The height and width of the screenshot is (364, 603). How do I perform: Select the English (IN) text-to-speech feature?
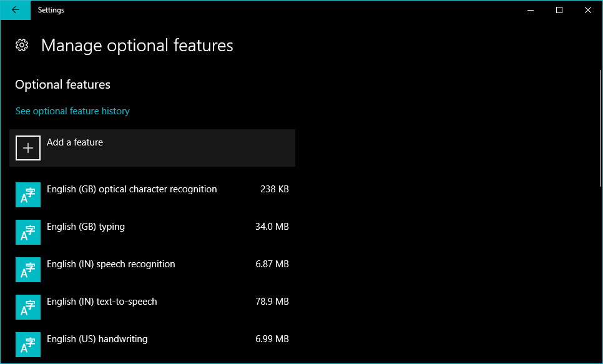pos(102,302)
